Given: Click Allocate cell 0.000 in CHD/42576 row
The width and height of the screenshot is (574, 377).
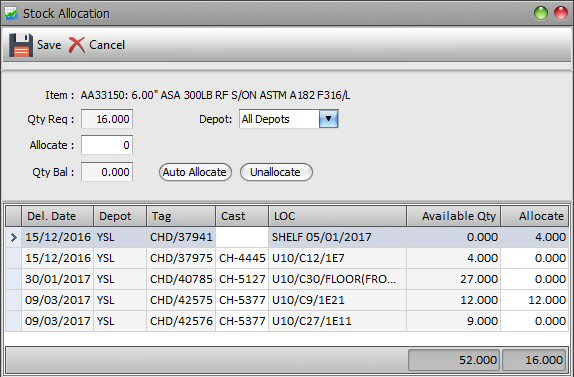Looking at the screenshot, I should click(535, 321).
